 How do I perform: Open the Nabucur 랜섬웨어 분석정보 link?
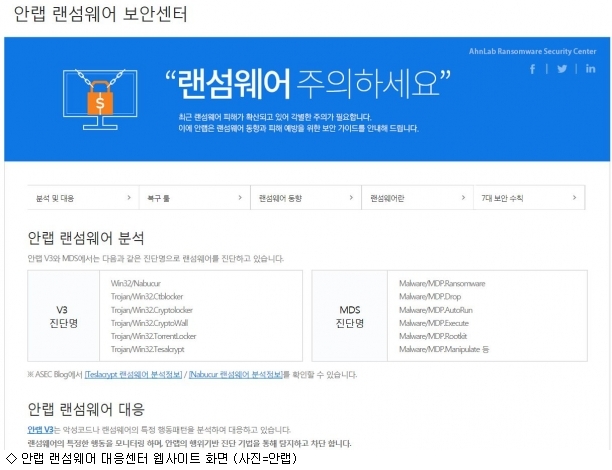pyautogui.click(x=236, y=375)
